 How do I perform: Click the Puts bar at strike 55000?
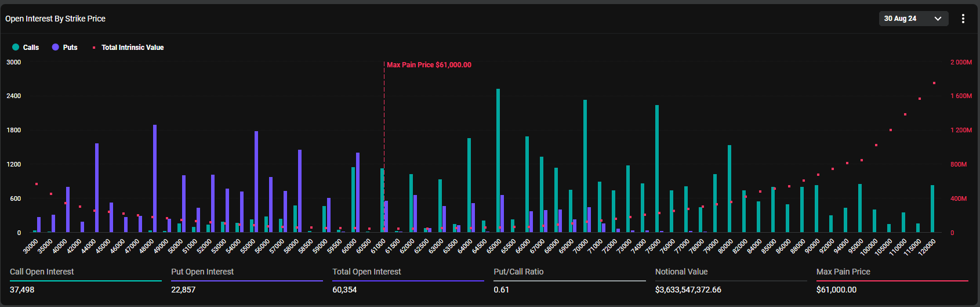256,182
